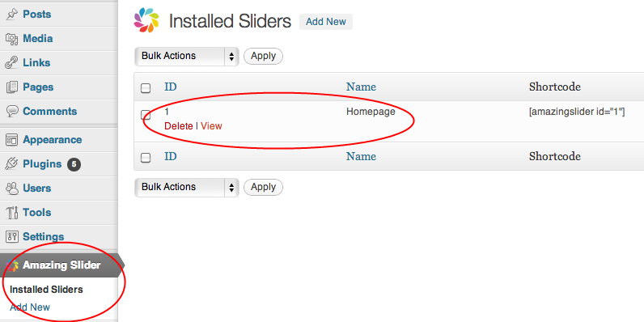Viewport: 644px width, 322px height.
Task: Click Add New button beside page title
Action: (x=326, y=22)
